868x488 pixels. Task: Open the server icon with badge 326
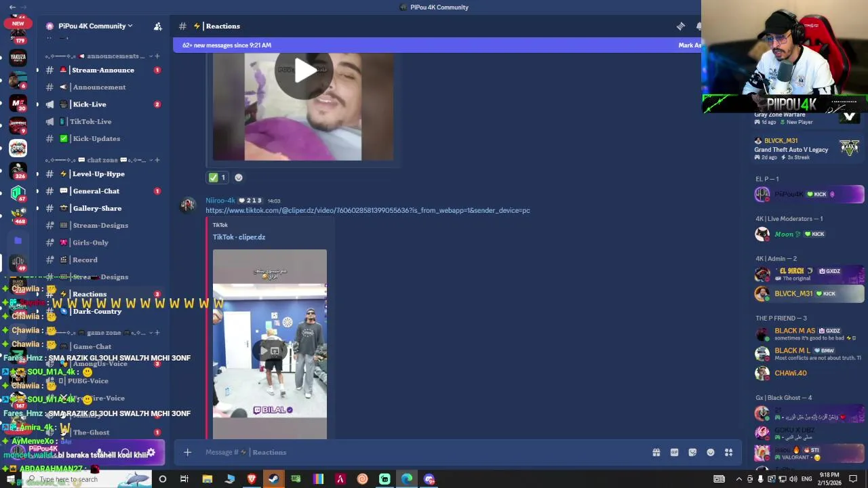(x=18, y=170)
